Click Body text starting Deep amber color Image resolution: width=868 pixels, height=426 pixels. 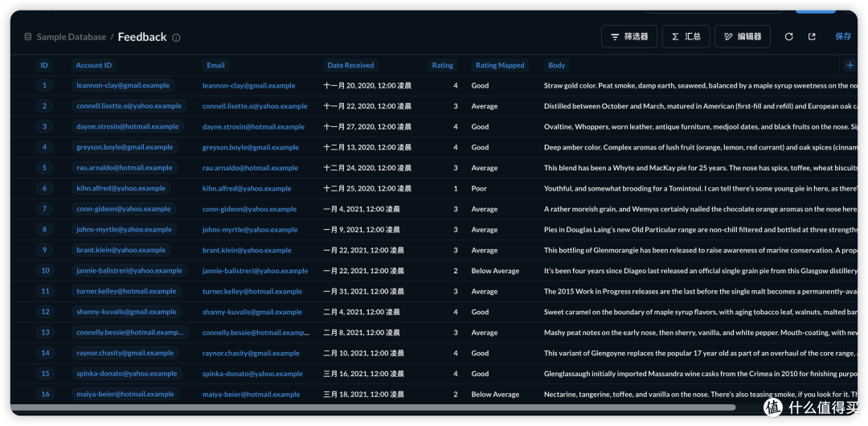tap(700, 147)
